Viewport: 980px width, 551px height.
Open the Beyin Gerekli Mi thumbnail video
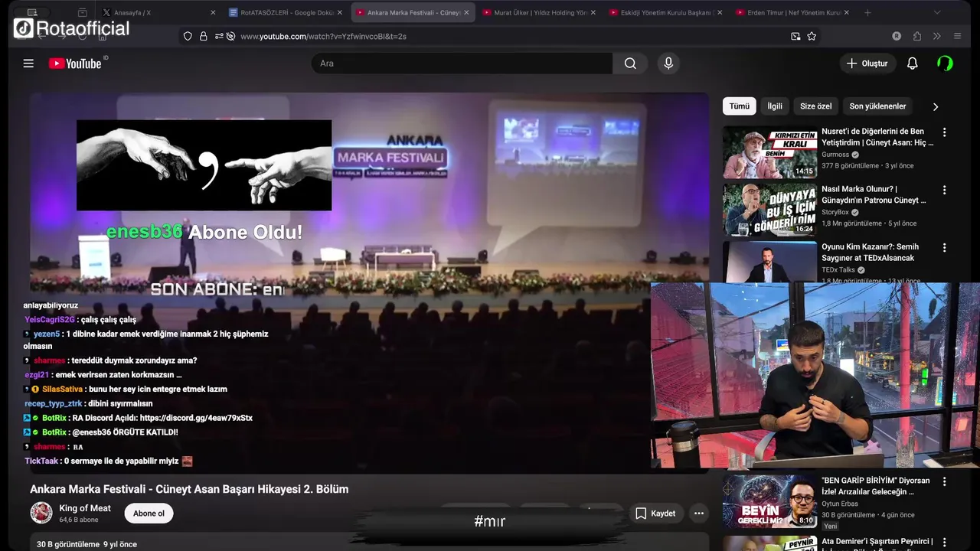click(x=769, y=501)
